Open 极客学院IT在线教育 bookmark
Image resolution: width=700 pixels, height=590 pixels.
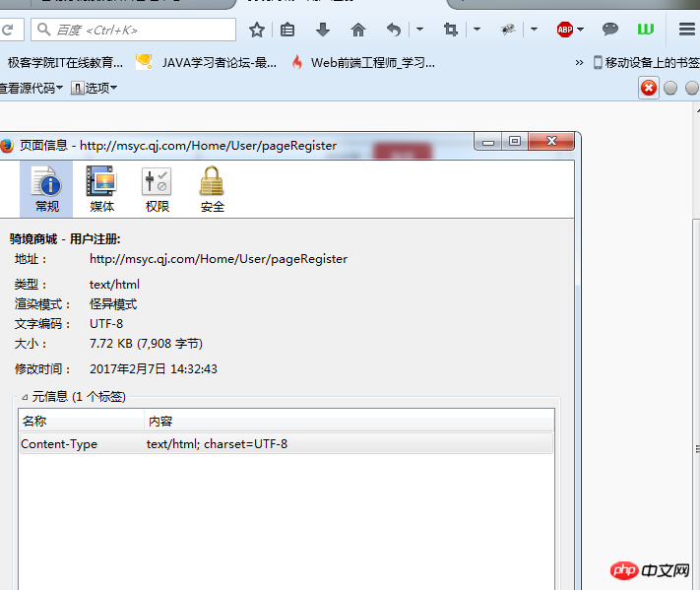pyautogui.click(x=65, y=62)
